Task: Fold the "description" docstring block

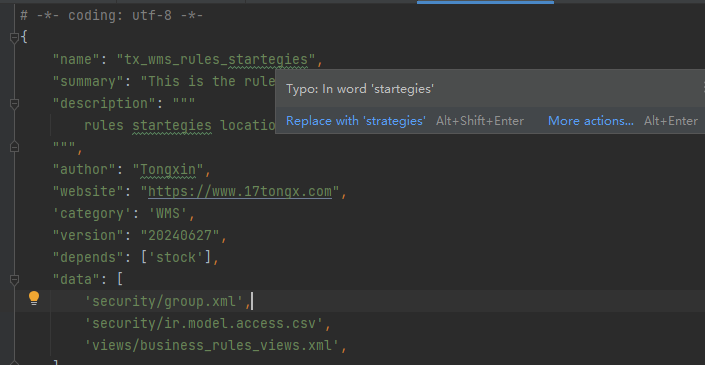Action: (14, 104)
